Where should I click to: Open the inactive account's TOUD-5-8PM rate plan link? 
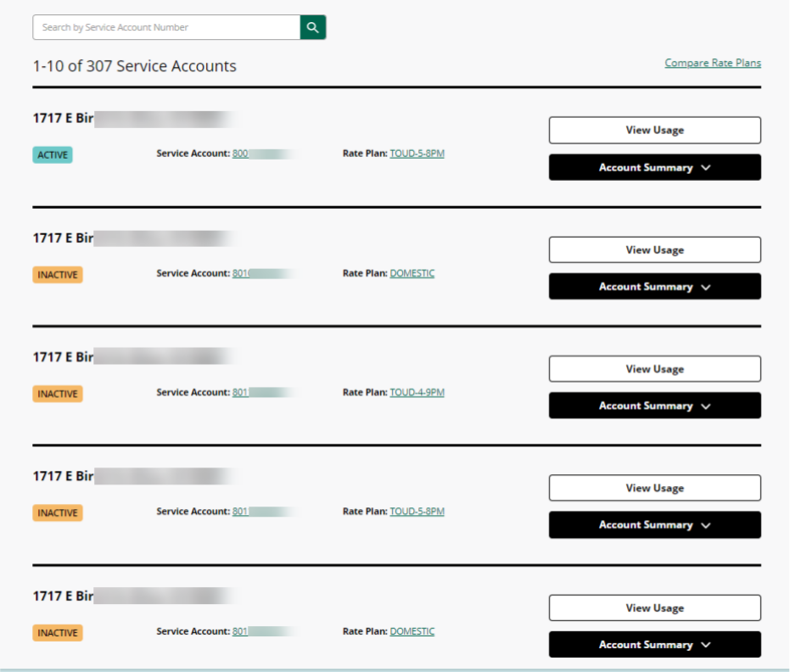(x=417, y=511)
